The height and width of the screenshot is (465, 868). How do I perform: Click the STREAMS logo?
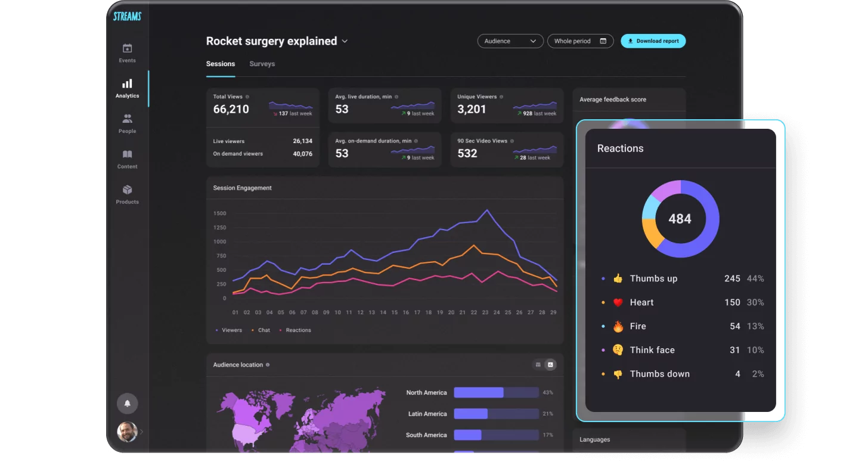pyautogui.click(x=127, y=17)
